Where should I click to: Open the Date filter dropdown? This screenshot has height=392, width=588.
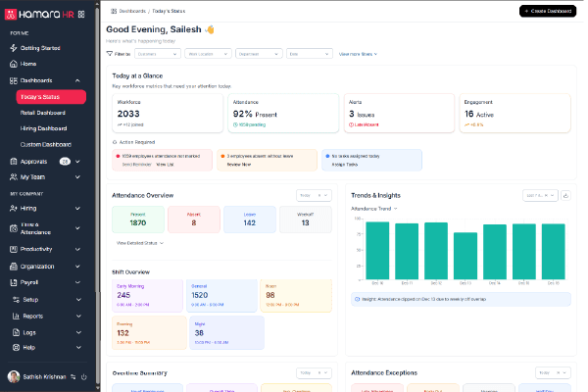(x=310, y=54)
